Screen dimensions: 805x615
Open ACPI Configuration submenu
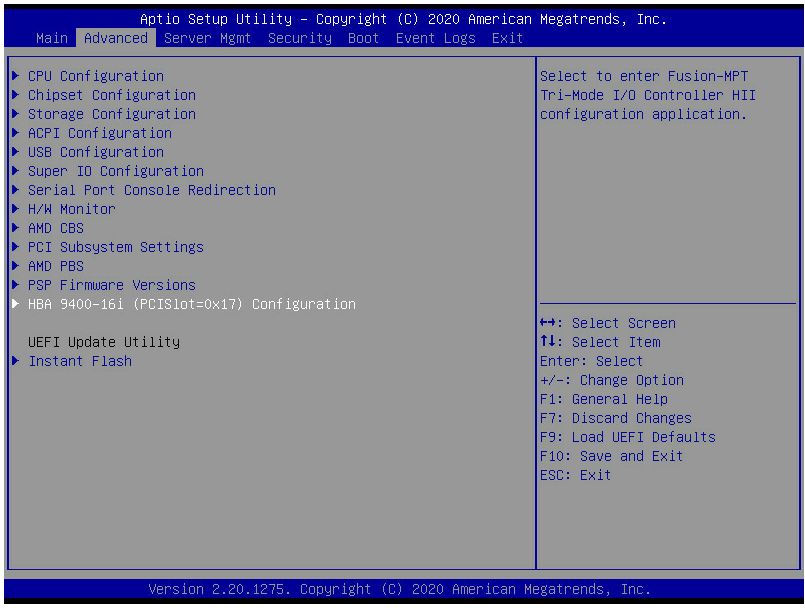click(100, 133)
